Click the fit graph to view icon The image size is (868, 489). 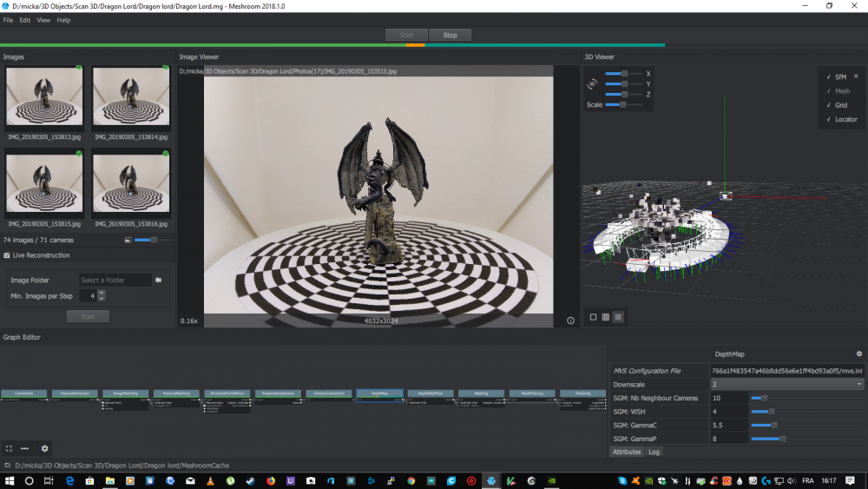pos(10,448)
